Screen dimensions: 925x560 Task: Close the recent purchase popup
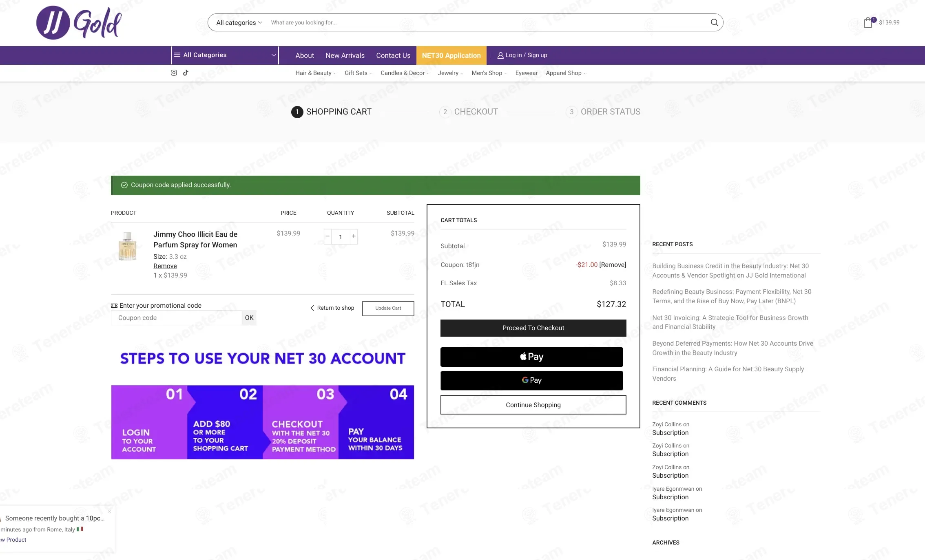tap(109, 511)
